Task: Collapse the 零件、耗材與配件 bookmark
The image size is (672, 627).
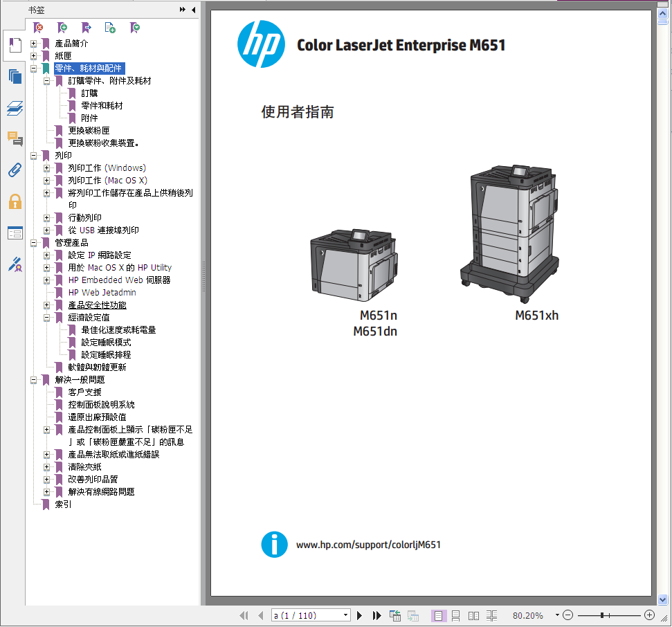Action: [x=33, y=69]
